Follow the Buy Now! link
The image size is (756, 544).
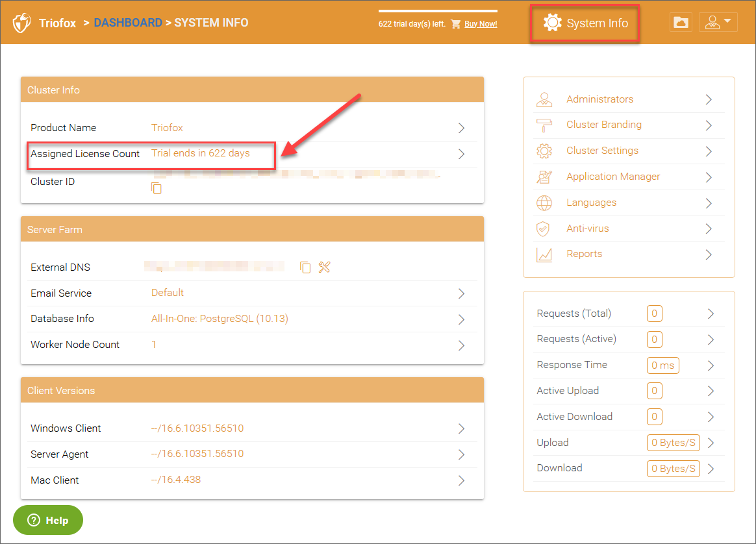pyautogui.click(x=481, y=24)
